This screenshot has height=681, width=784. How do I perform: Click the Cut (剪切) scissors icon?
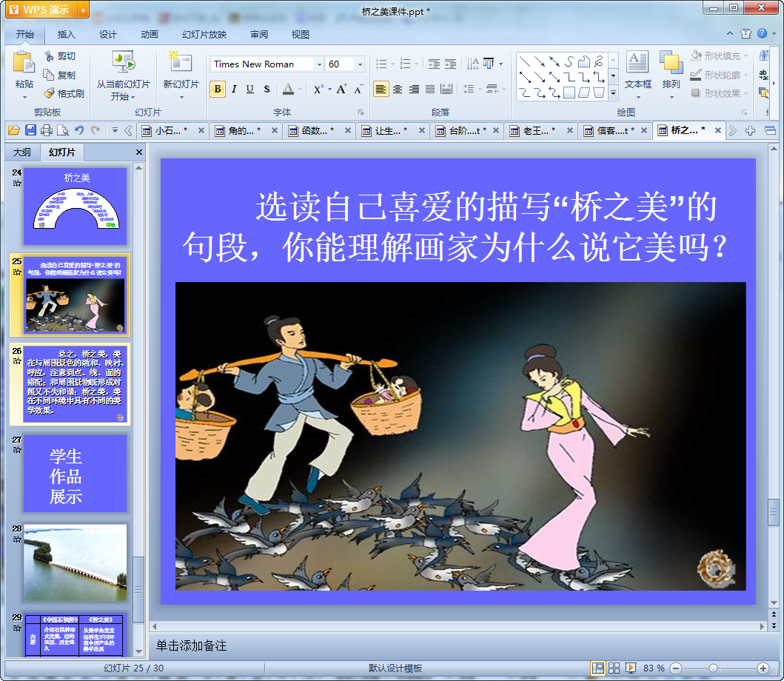tap(49, 56)
